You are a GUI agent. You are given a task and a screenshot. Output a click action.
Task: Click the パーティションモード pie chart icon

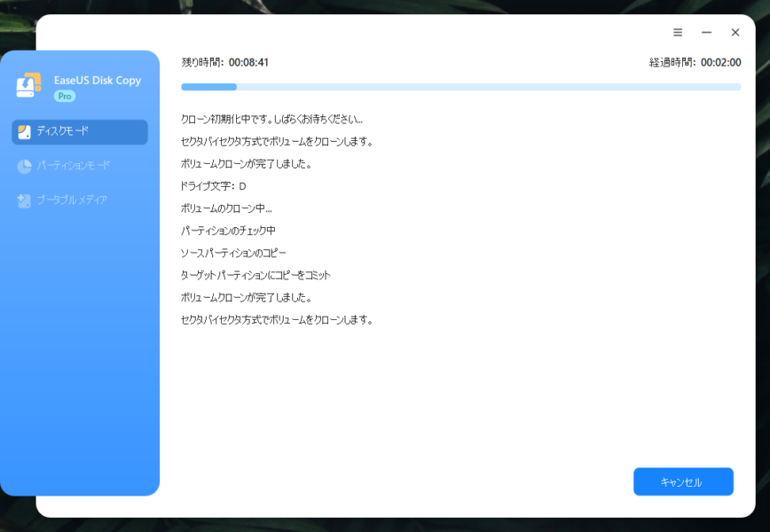(x=24, y=166)
